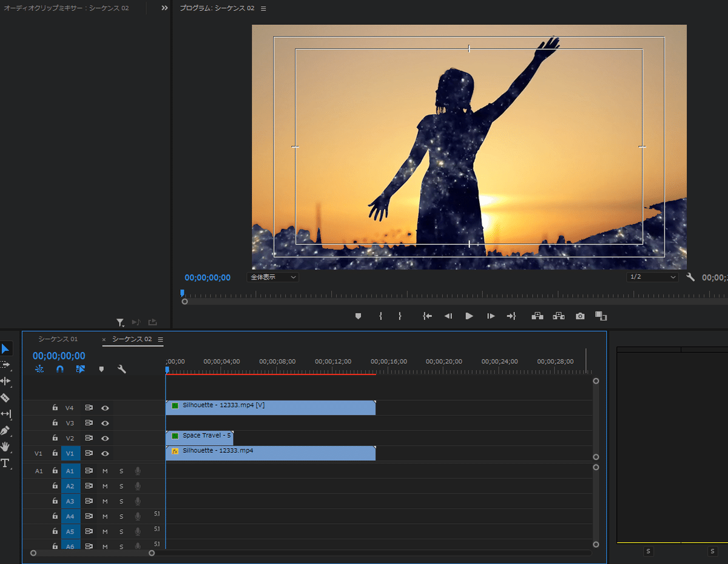Select the Type tool
Viewport: 728px width, 564px height.
[5, 463]
